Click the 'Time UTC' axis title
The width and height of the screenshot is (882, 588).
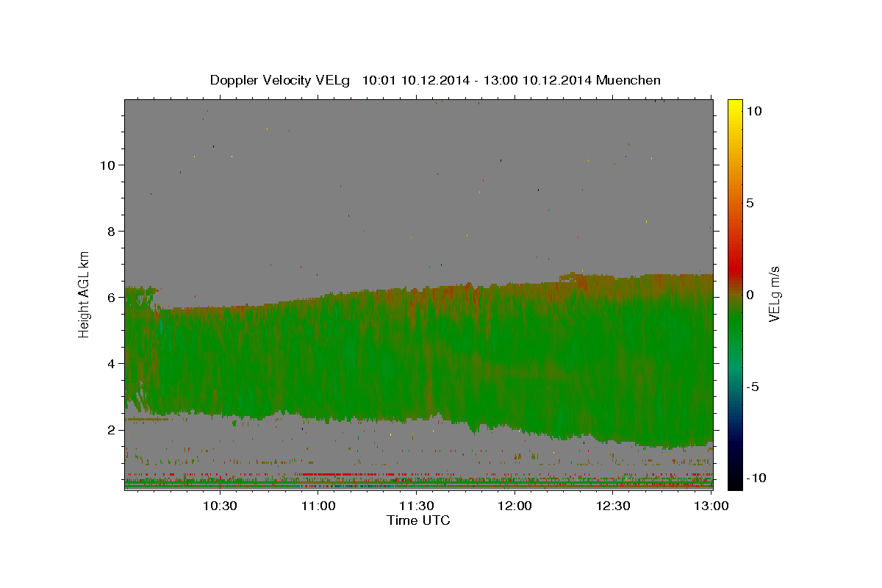(418, 520)
